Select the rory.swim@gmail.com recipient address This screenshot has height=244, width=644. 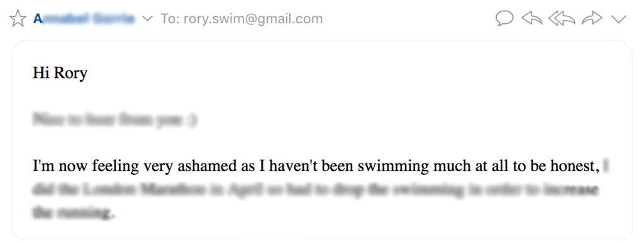pyautogui.click(x=253, y=19)
